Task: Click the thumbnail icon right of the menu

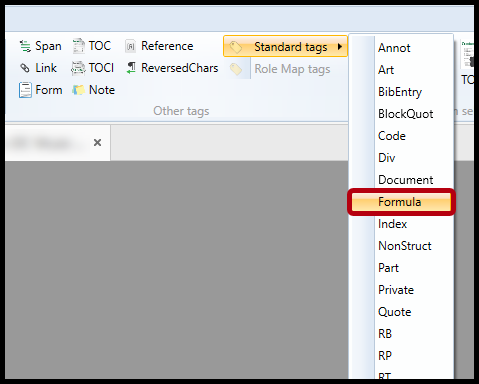Action: [x=467, y=54]
